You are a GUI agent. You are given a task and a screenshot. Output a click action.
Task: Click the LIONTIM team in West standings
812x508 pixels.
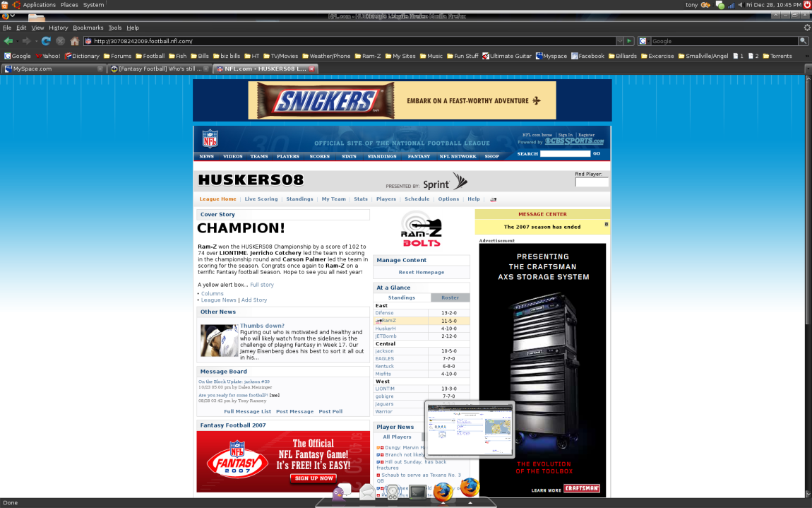385,389
